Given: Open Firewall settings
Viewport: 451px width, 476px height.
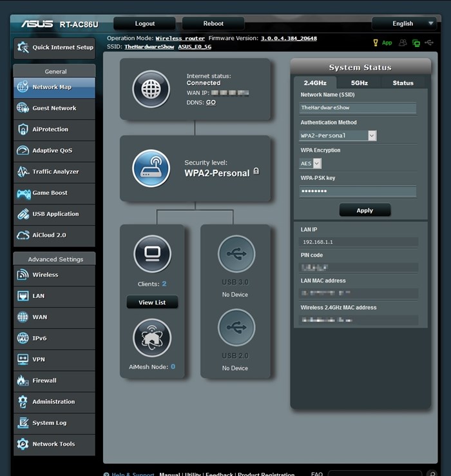Looking at the screenshot, I should pos(54,381).
